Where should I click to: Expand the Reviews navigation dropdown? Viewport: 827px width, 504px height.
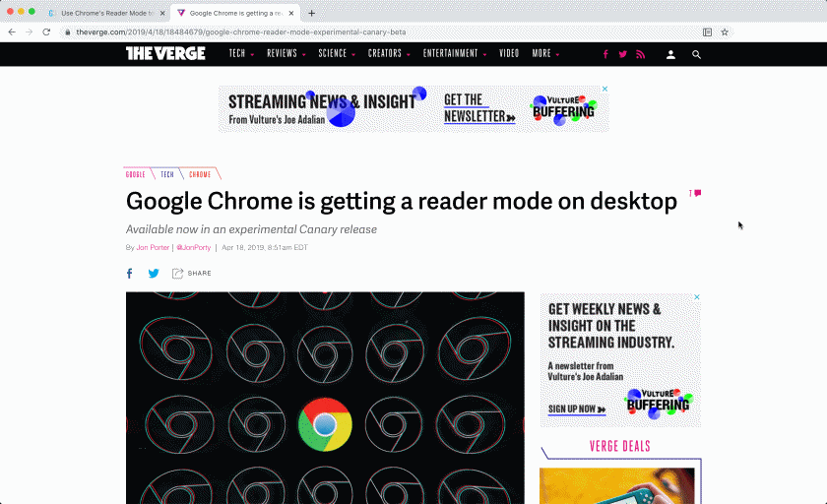(286, 53)
